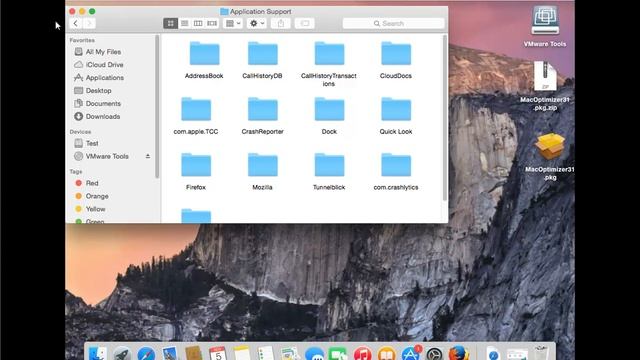Open the item arrangement dropdown
The width and height of the screenshot is (640, 360).
point(233,23)
